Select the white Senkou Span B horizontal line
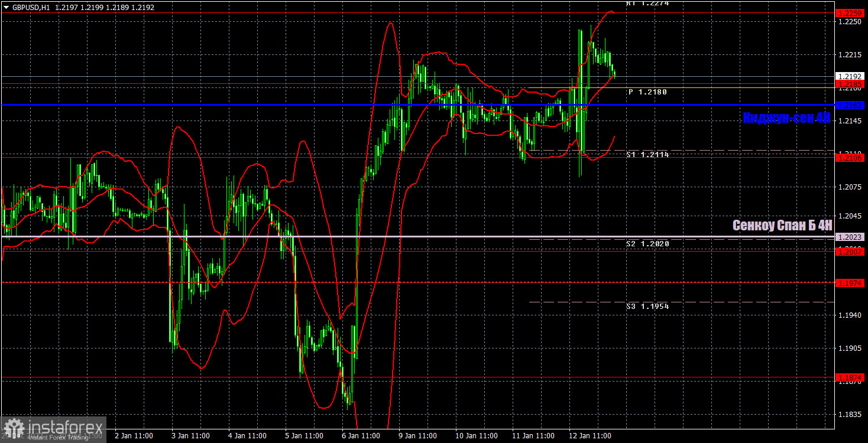 click(x=417, y=237)
